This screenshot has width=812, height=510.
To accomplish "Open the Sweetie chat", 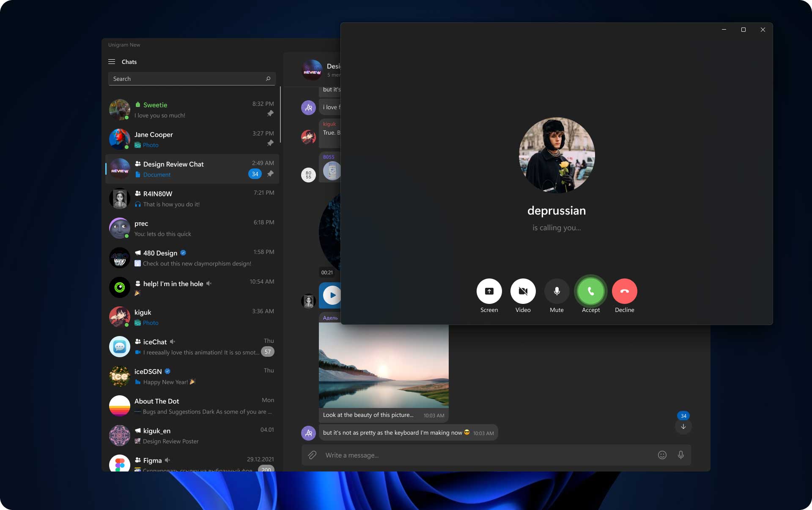I will tap(192, 110).
